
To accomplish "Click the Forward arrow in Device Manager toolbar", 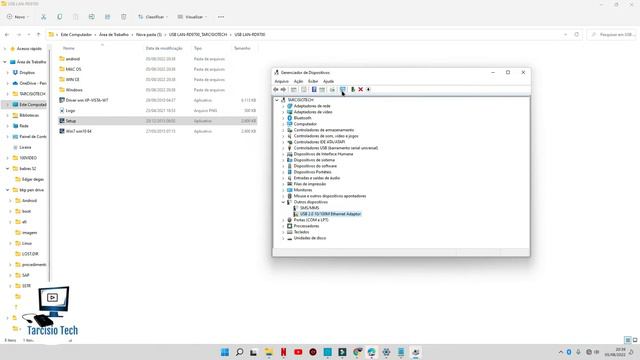I will [283, 89].
